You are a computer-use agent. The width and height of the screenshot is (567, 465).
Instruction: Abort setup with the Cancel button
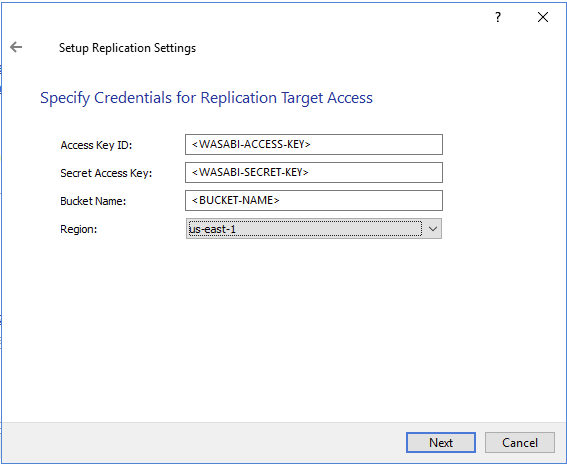[x=520, y=443]
